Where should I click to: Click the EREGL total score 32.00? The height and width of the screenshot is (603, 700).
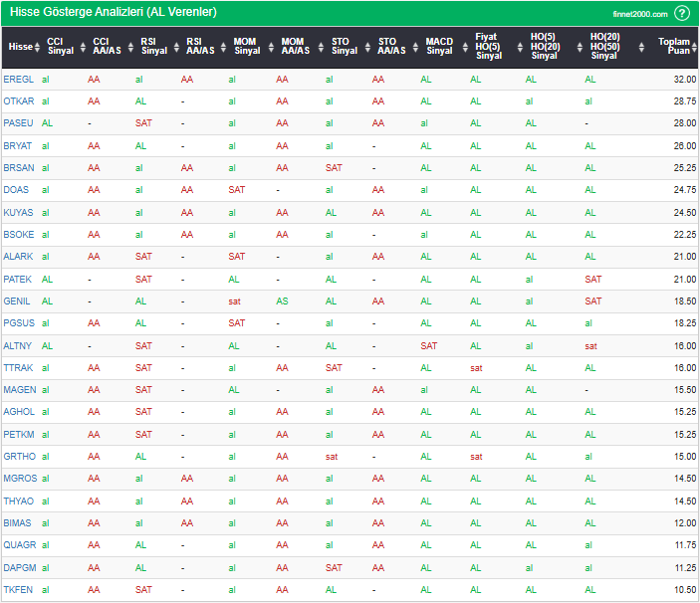[x=684, y=79]
